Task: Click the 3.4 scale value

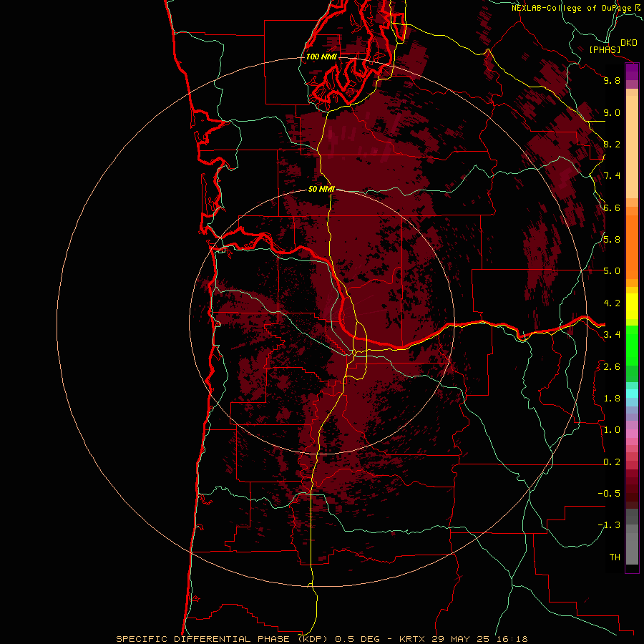Action: tap(612, 335)
